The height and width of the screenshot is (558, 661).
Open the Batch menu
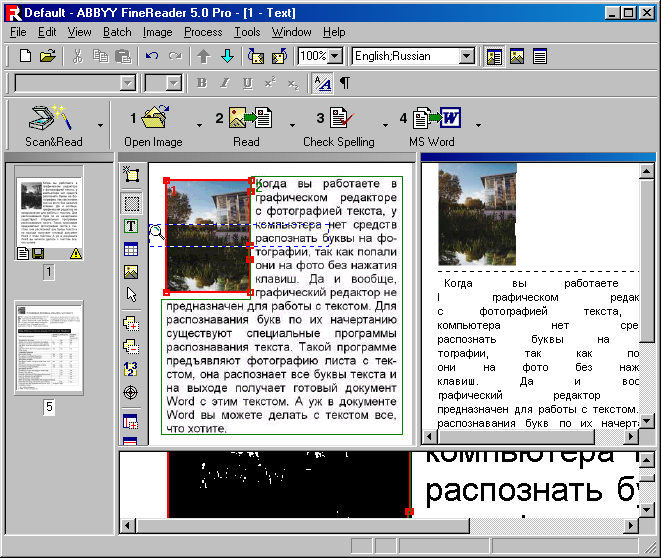(x=117, y=32)
